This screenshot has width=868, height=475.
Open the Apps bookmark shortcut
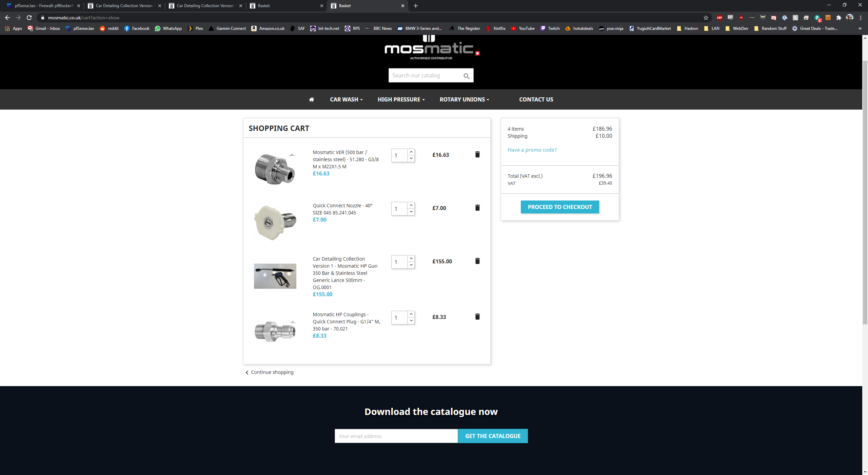click(14, 28)
